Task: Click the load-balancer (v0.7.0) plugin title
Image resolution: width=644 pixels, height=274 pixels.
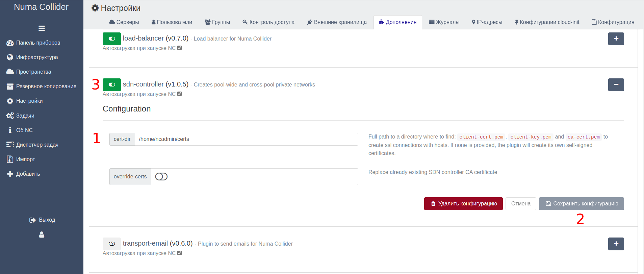Action: click(156, 39)
